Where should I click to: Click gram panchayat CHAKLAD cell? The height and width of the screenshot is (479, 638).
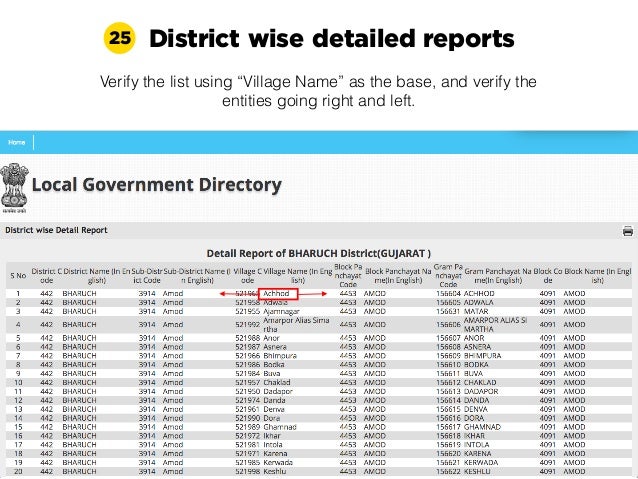480,383
